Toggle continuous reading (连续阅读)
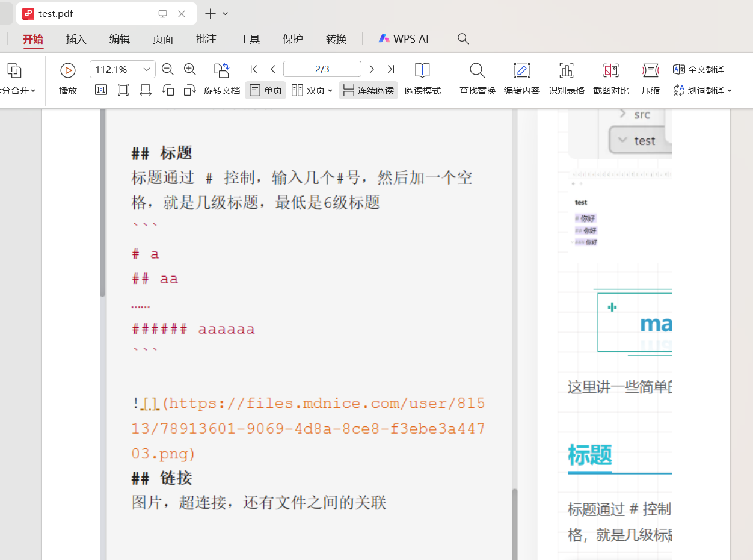This screenshot has height=560, width=753. pyautogui.click(x=368, y=90)
